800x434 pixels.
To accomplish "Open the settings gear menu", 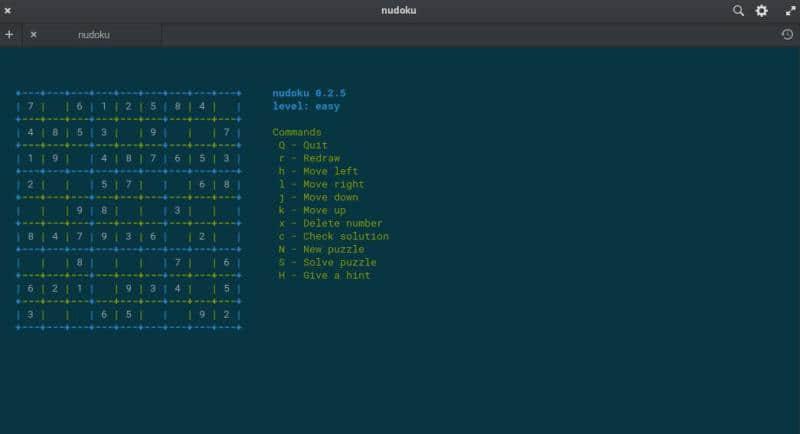I will coord(762,10).
